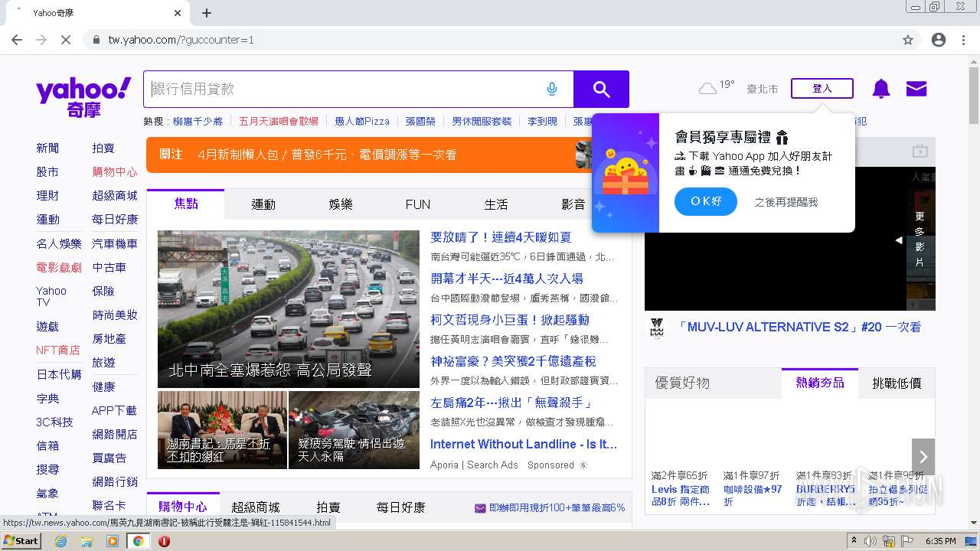Click the 字典 sidebar link
This screenshot has width=980, height=551.
click(47, 398)
